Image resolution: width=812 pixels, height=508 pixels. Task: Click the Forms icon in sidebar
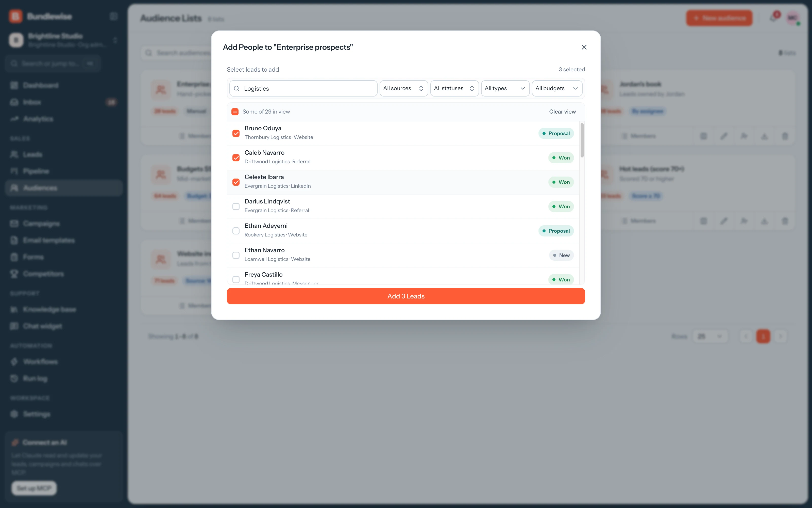[x=14, y=257]
